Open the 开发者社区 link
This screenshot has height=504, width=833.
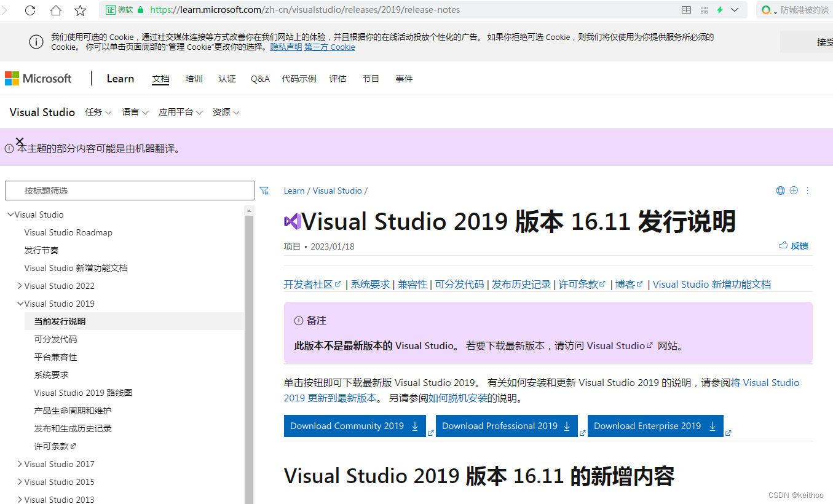click(x=312, y=284)
